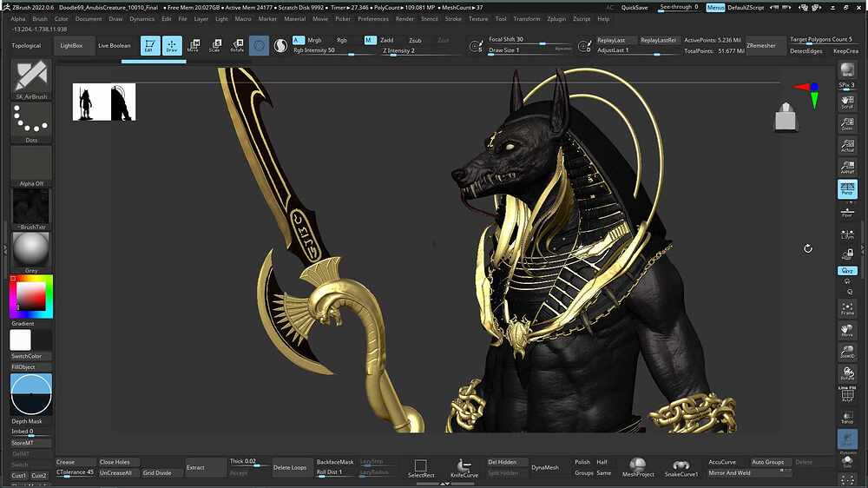Open the Tool menu
The image size is (868, 488).
tap(501, 18)
